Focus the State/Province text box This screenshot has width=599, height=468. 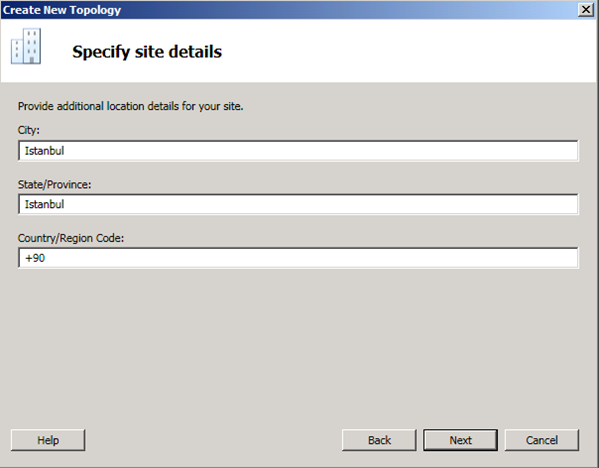coord(298,204)
